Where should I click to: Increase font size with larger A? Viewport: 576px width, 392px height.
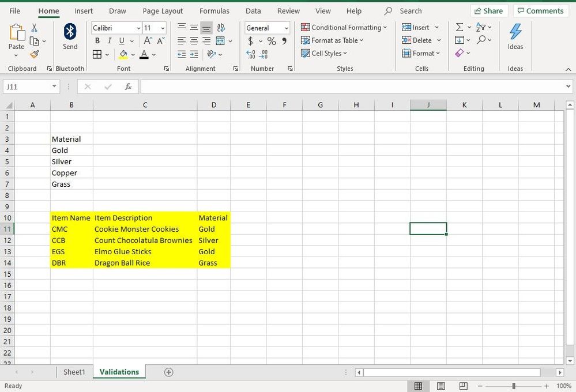click(x=148, y=41)
